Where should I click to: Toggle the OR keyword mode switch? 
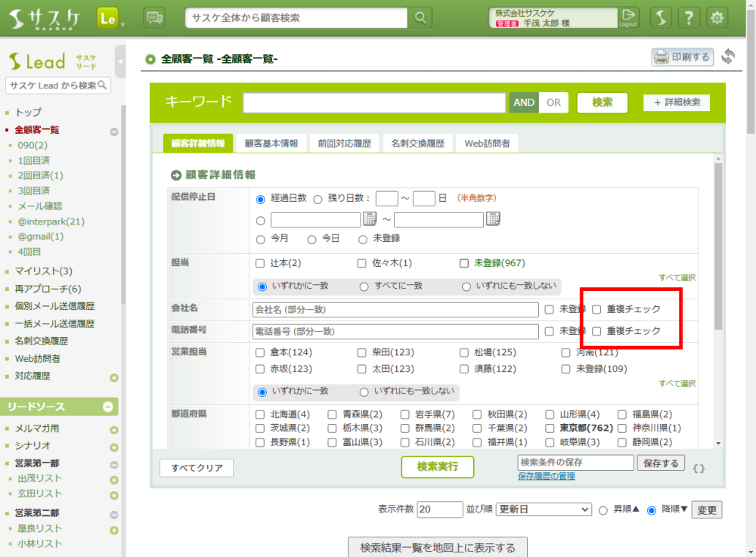[x=553, y=103]
